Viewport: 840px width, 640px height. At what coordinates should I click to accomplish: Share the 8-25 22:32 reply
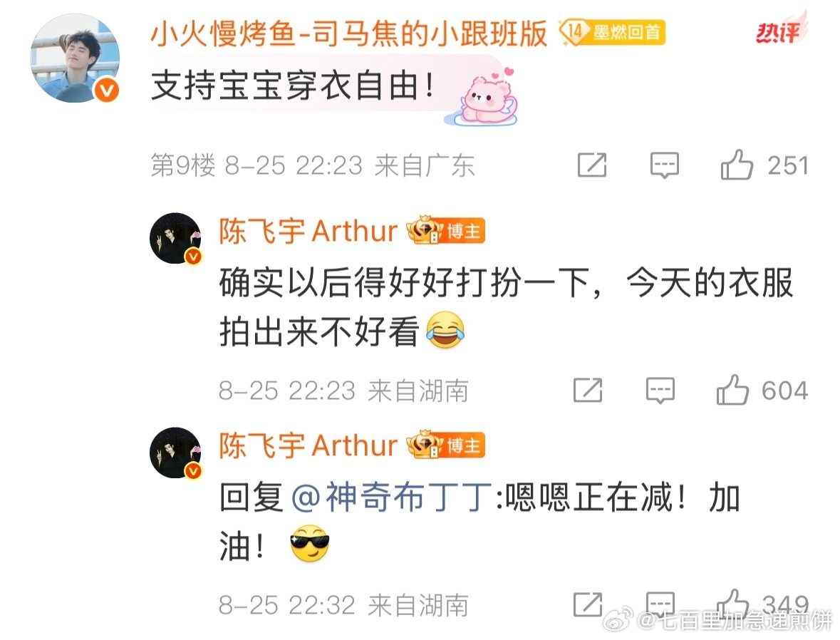(x=588, y=604)
